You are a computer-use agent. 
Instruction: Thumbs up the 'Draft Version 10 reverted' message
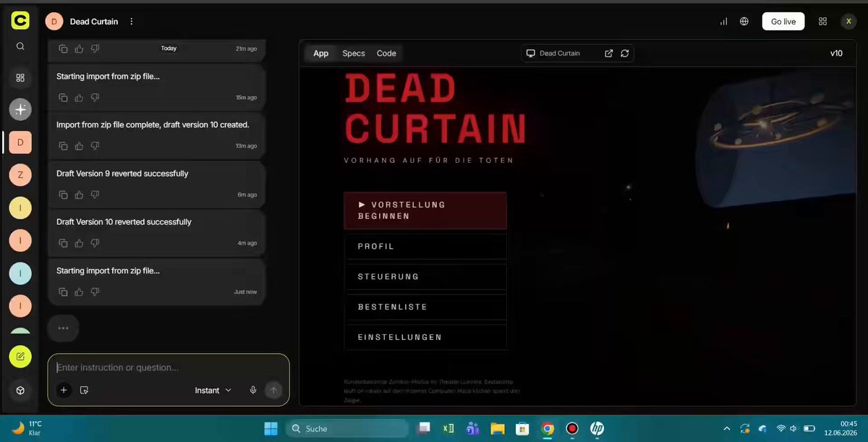79,243
